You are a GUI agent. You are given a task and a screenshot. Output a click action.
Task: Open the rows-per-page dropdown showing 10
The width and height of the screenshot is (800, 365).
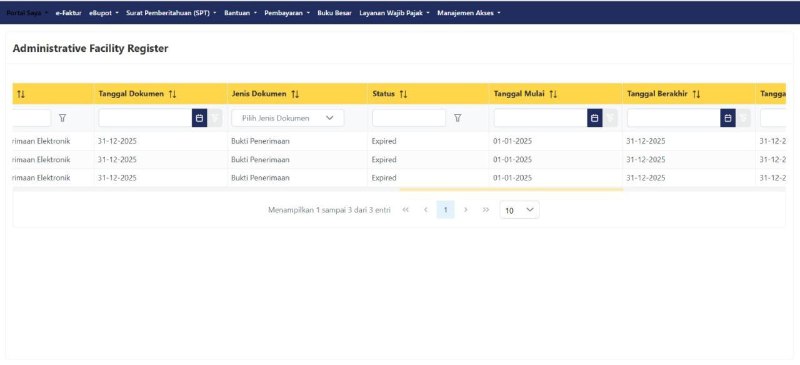tap(519, 210)
